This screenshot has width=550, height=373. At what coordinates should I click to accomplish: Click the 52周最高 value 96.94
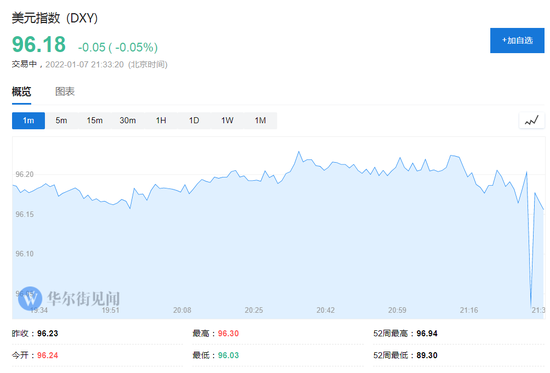tap(427, 333)
